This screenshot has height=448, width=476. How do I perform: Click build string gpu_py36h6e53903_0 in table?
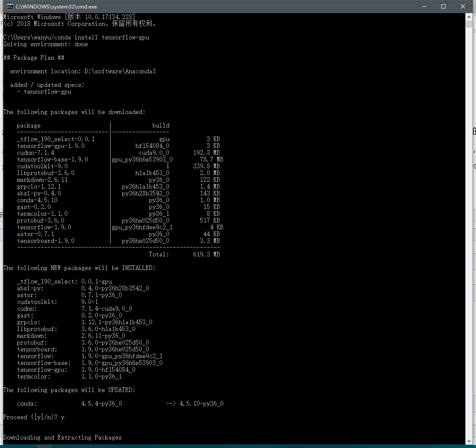[142, 159]
